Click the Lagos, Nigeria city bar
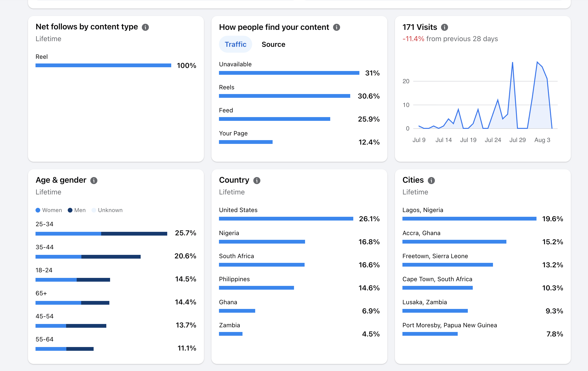 [469, 219]
